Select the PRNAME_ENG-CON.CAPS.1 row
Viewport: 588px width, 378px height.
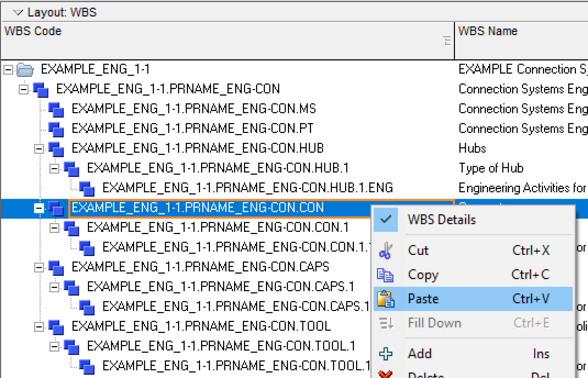[x=220, y=287]
